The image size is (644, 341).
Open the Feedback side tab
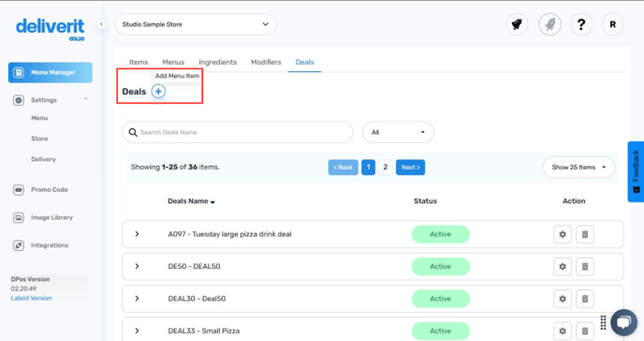tap(636, 171)
